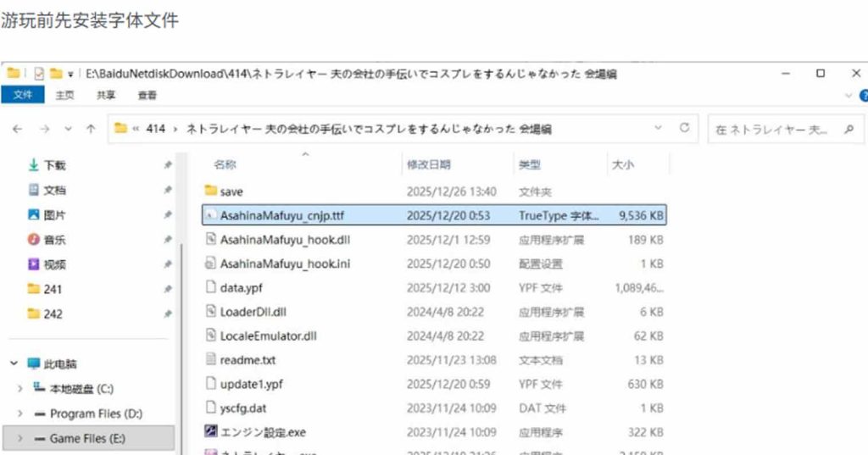The width and height of the screenshot is (868, 455).
Task: Switch to the 查看 ribbon tab
Action: pyautogui.click(x=147, y=95)
